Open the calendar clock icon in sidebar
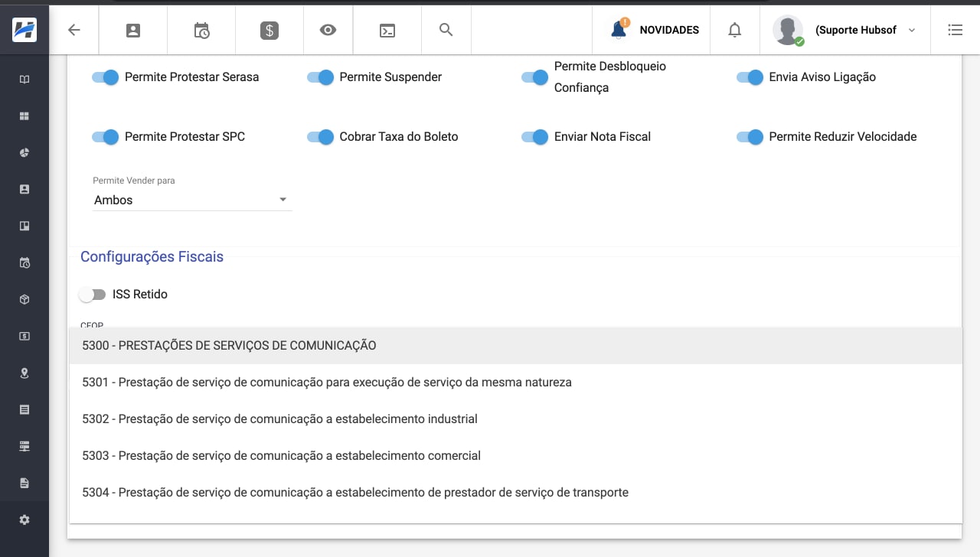Screen dimensions: 980x557 tap(24, 263)
